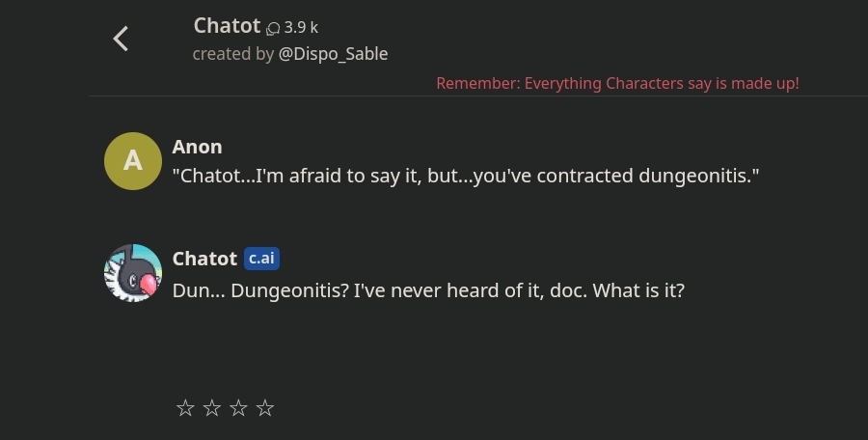Click Chatot's 'What is it?' reply
868x440 pixels.
point(428,291)
